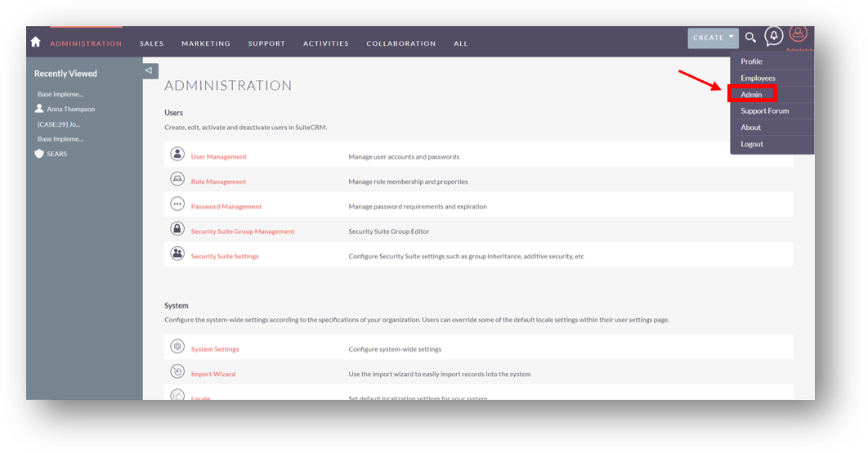The height and width of the screenshot is (453, 868).
Task: Open the ALL modules menu
Action: click(461, 43)
